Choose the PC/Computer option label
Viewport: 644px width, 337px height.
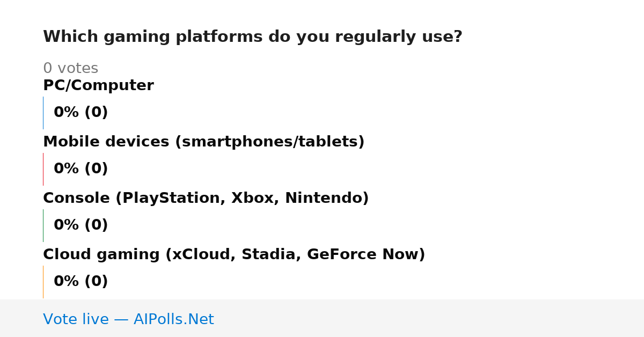tap(98, 85)
